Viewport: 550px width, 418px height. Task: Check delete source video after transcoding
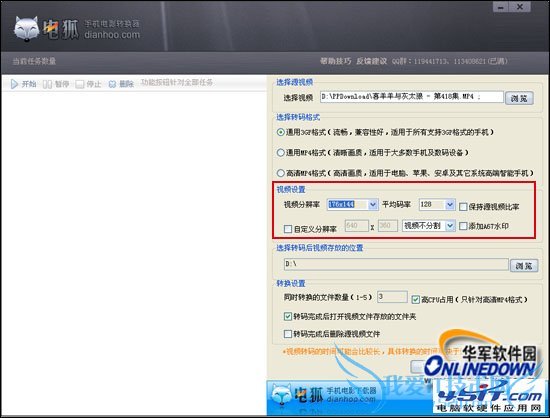288,333
